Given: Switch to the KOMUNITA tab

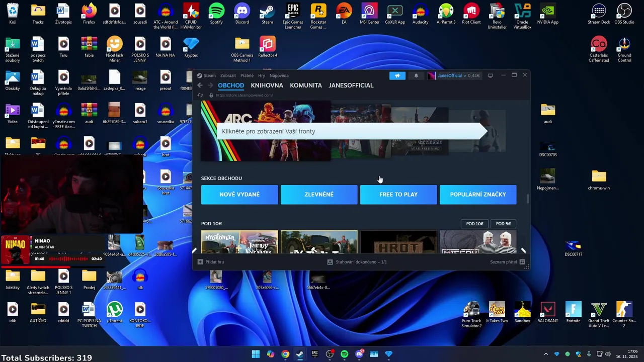Looking at the screenshot, I should coord(306,85).
